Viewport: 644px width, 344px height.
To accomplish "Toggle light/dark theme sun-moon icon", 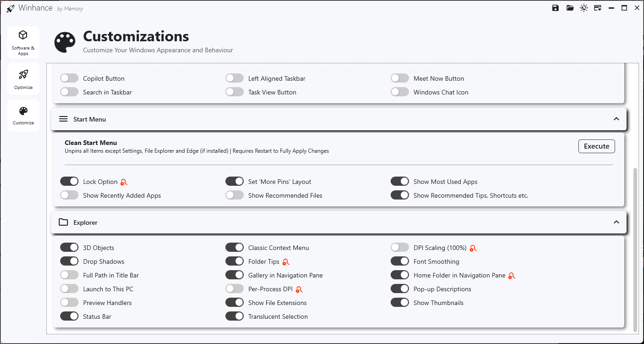I will (583, 8).
